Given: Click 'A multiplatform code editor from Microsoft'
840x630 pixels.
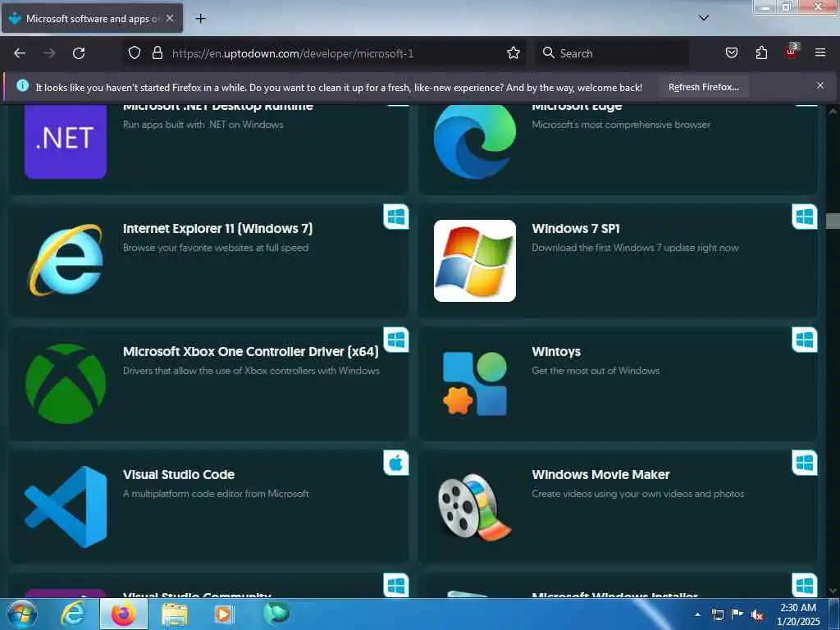Looking at the screenshot, I should (216, 494).
